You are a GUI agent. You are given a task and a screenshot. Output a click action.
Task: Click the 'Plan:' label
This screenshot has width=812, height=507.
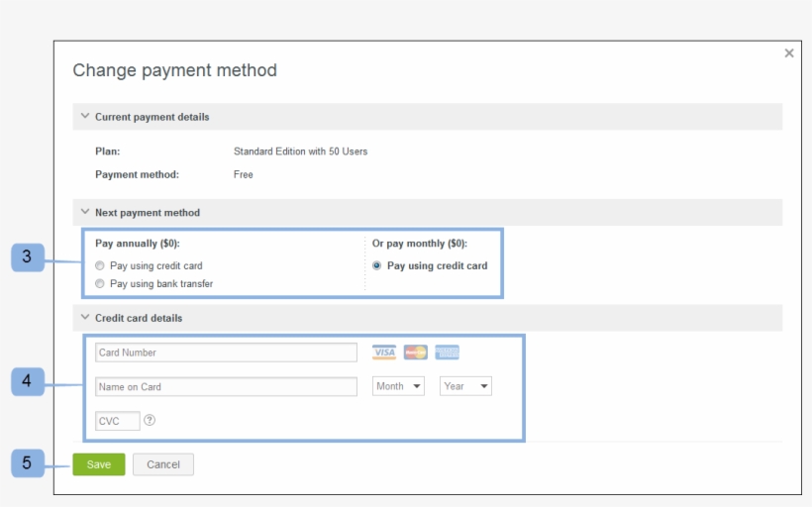point(108,152)
